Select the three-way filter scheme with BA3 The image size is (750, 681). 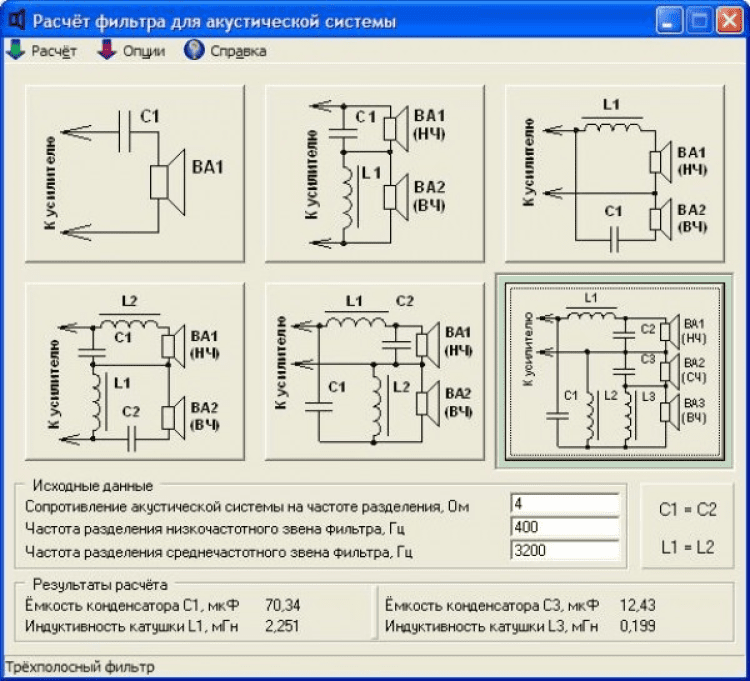615,372
